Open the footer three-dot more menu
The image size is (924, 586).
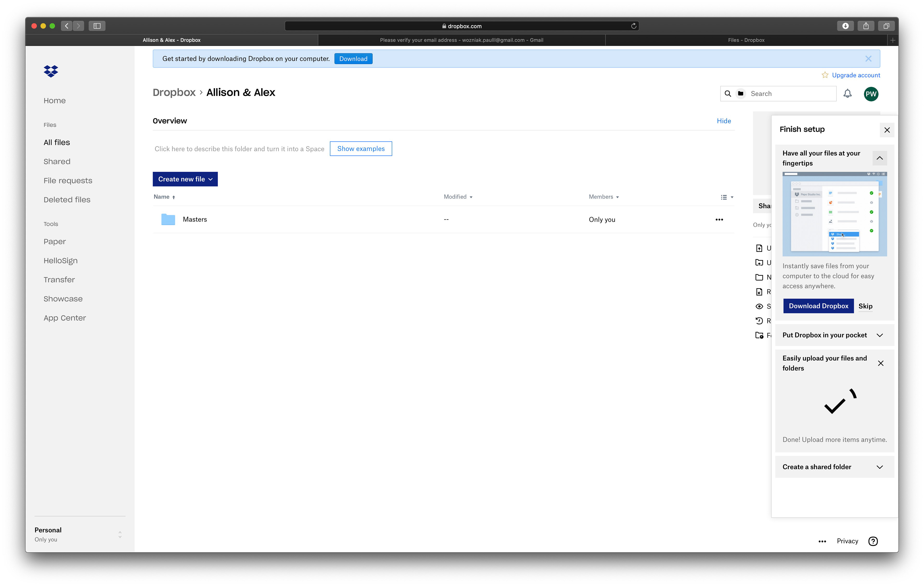822,541
